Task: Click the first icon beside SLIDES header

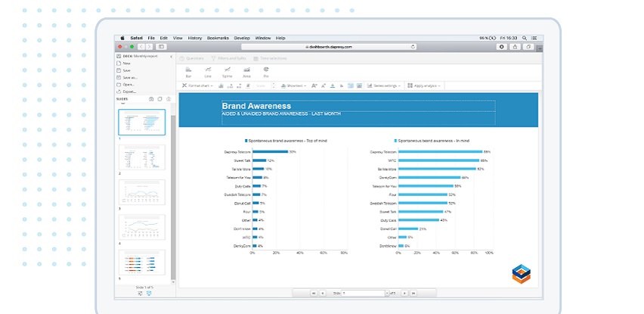Action: click(151, 99)
